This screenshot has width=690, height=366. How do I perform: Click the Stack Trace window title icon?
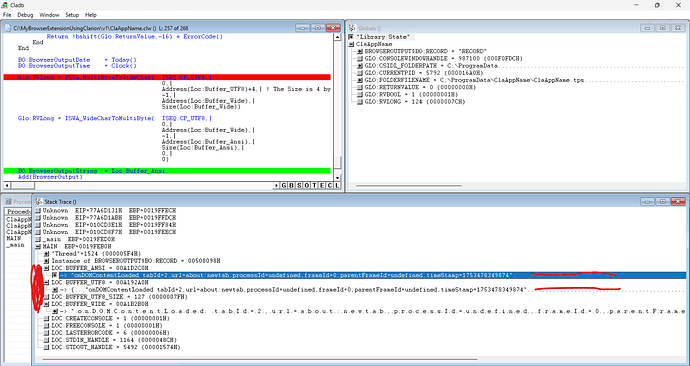(39, 201)
